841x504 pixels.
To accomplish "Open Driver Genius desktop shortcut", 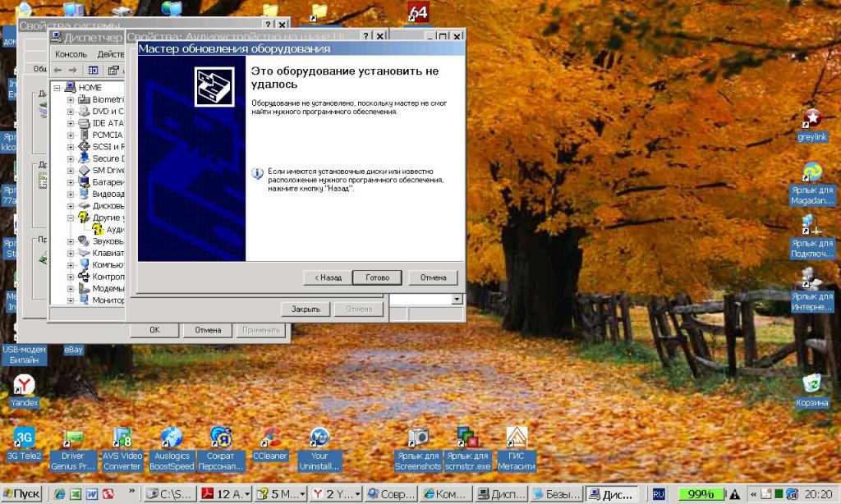I will pos(73,438).
